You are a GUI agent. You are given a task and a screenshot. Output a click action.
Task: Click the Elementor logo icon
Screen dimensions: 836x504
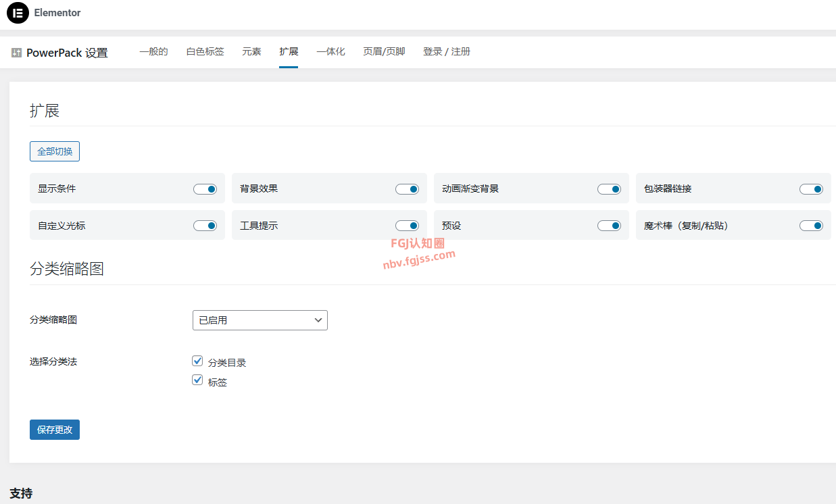pos(18,13)
